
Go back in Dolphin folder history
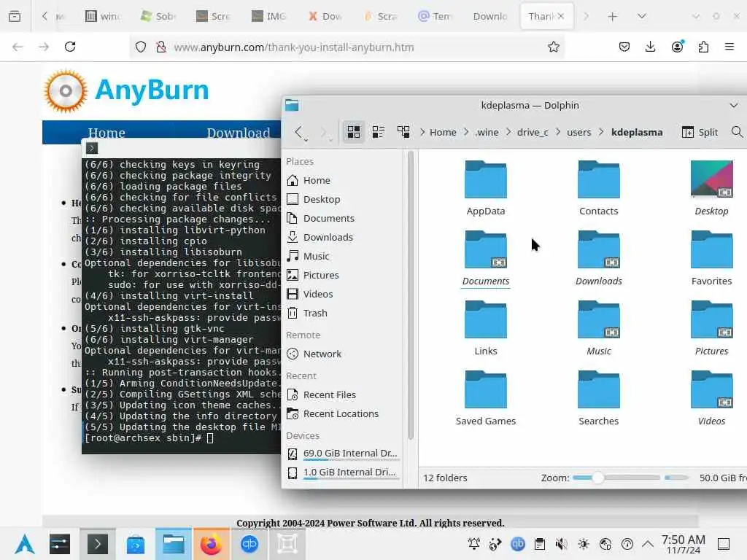[298, 132]
